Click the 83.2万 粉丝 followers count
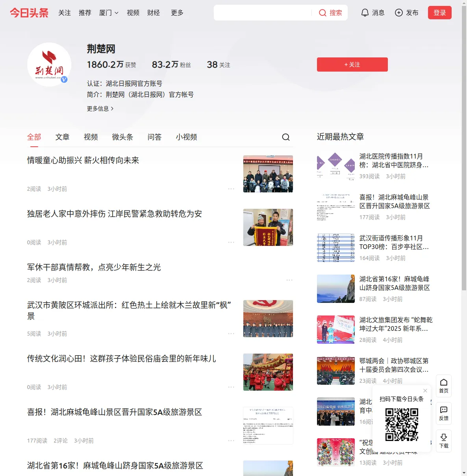467x476 pixels. [x=172, y=65]
